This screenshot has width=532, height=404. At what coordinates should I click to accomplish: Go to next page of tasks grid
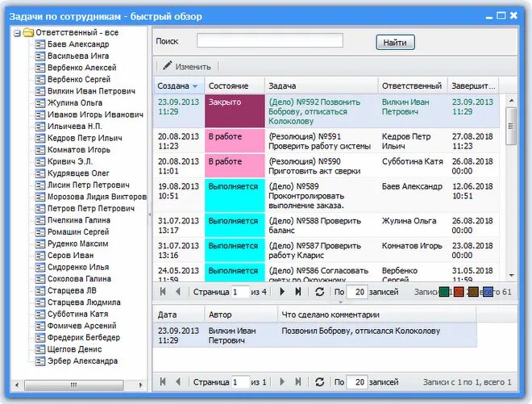coord(282,292)
